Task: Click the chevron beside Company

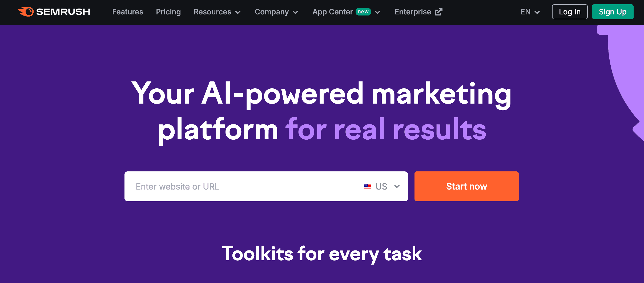Action: click(x=296, y=12)
